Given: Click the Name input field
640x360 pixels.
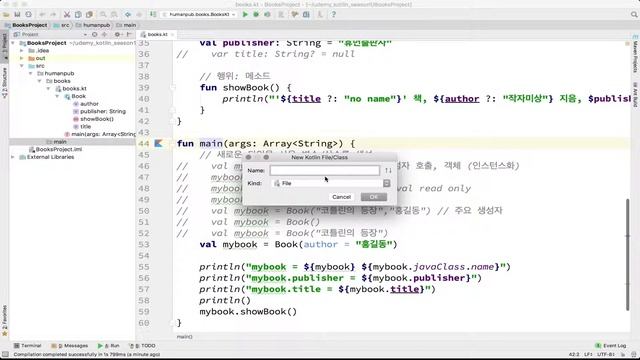Looking at the screenshot, I should tap(324, 170).
